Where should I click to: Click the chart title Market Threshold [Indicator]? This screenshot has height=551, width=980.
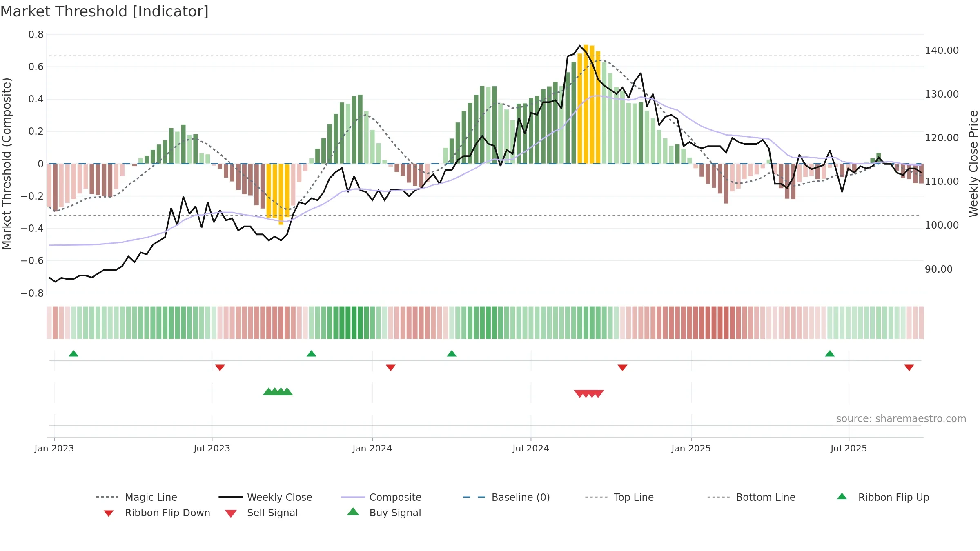click(105, 11)
